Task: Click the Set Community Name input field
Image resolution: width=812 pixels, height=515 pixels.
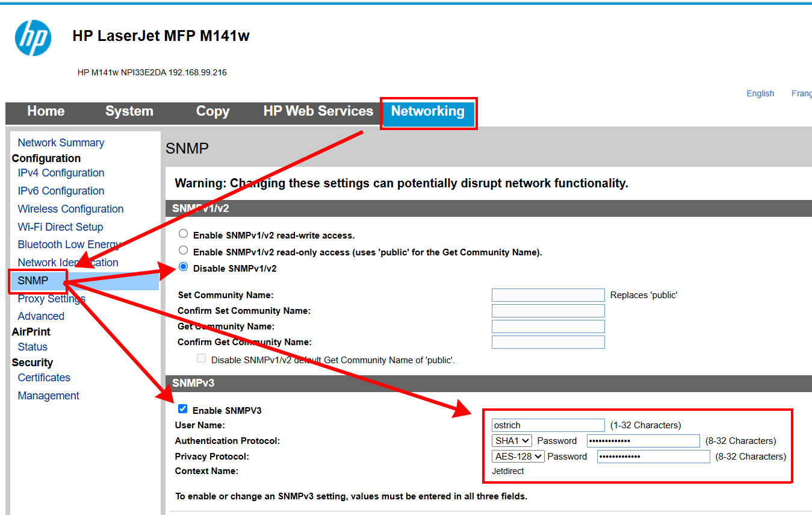Action: click(548, 295)
